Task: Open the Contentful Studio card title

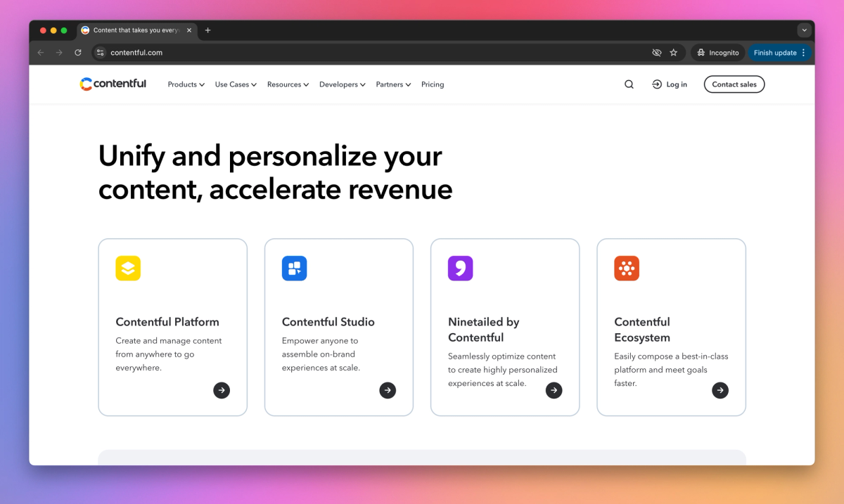Action: (x=328, y=322)
